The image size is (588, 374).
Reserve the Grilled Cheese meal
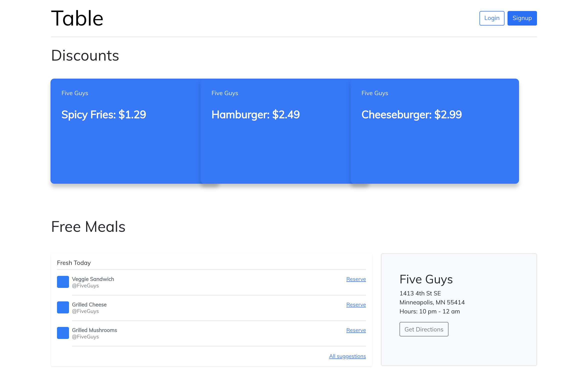click(356, 305)
